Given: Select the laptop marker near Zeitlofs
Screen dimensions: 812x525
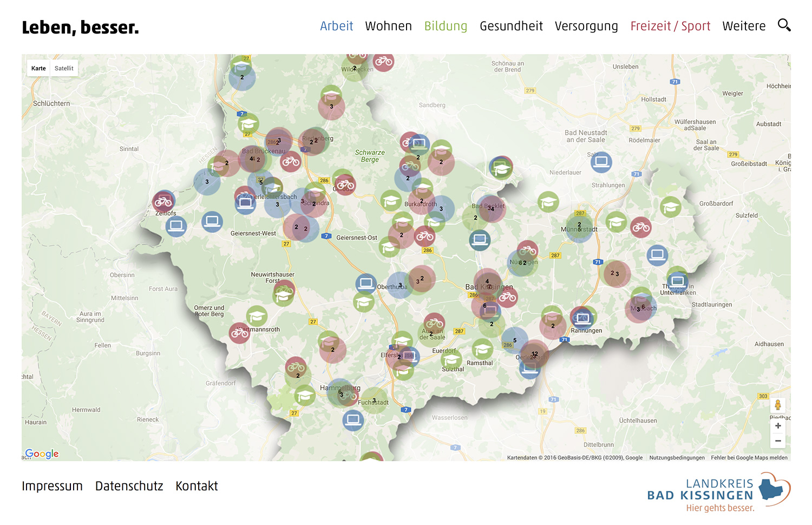Looking at the screenshot, I should (176, 226).
